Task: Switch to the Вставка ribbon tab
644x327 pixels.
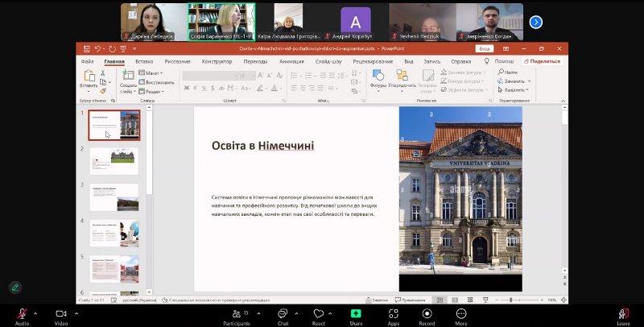Action: pyautogui.click(x=144, y=61)
